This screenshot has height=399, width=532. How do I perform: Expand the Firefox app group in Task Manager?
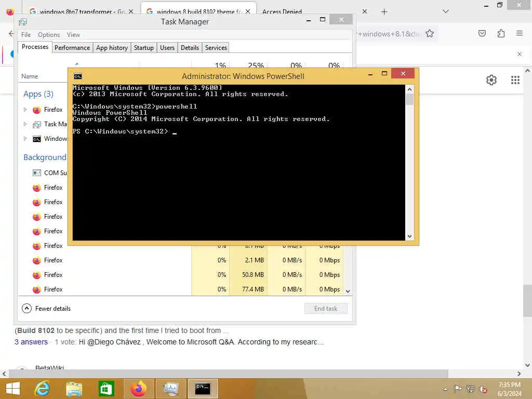coord(25,110)
